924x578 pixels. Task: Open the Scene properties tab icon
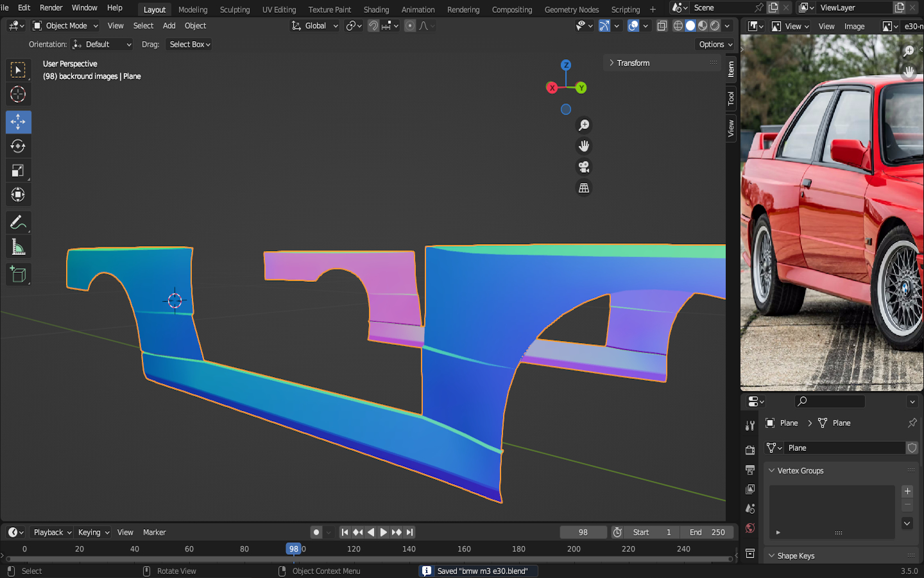pyautogui.click(x=750, y=509)
